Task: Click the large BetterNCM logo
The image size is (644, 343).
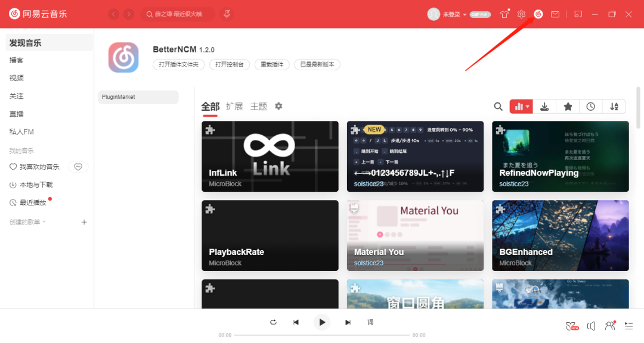Action: pos(123,57)
